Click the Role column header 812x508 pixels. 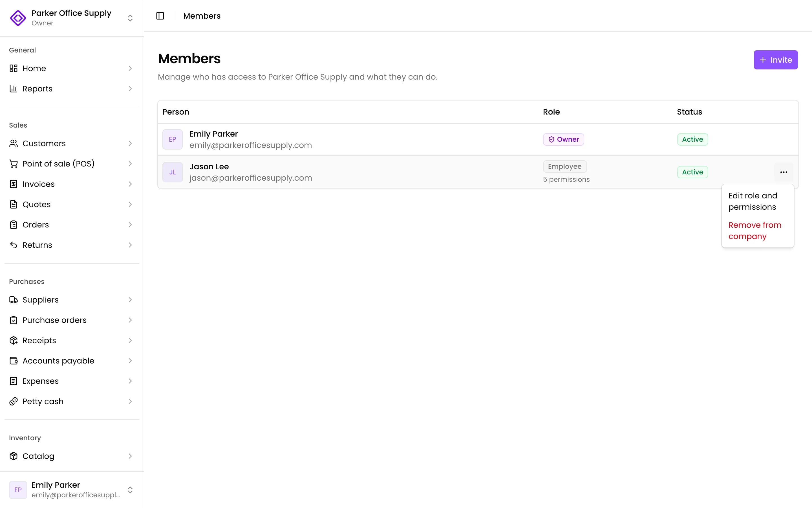point(551,112)
